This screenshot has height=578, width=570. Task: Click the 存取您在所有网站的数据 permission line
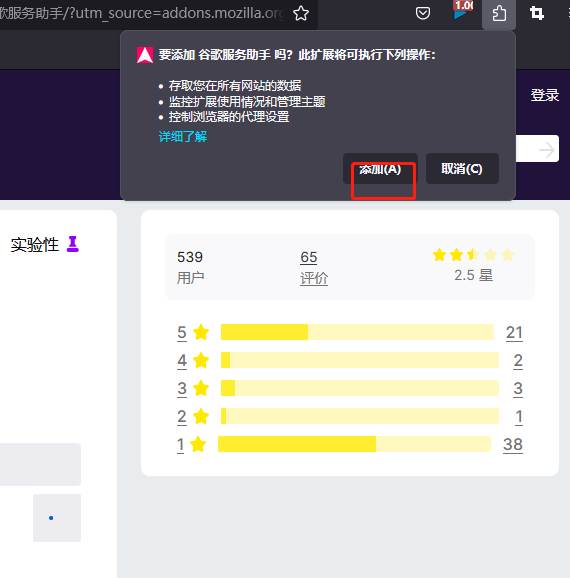(x=235, y=86)
